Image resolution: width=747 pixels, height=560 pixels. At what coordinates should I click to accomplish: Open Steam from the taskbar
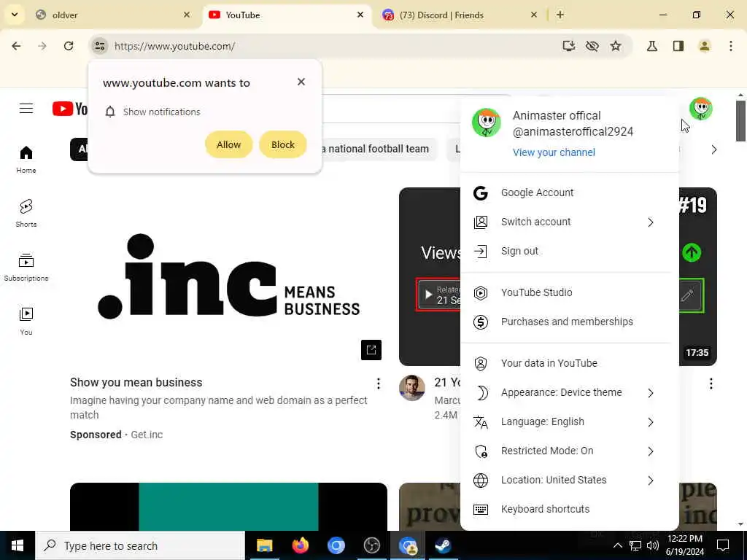(443, 545)
